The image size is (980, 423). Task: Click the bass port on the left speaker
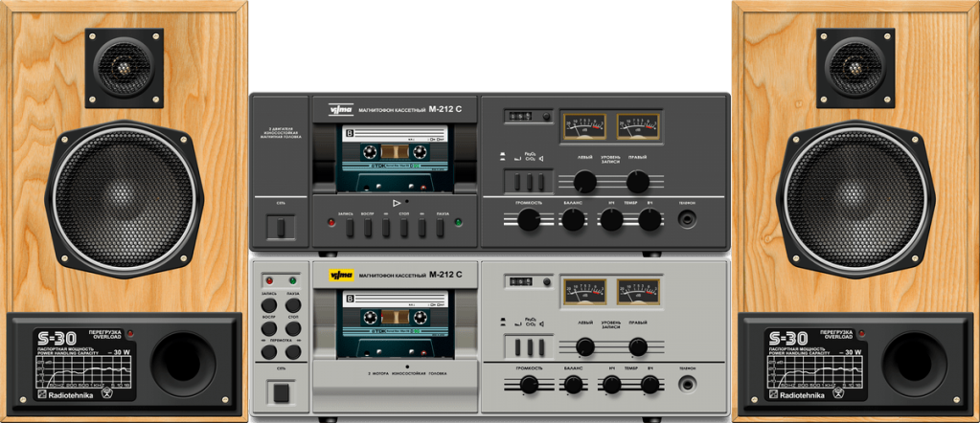[184, 365]
